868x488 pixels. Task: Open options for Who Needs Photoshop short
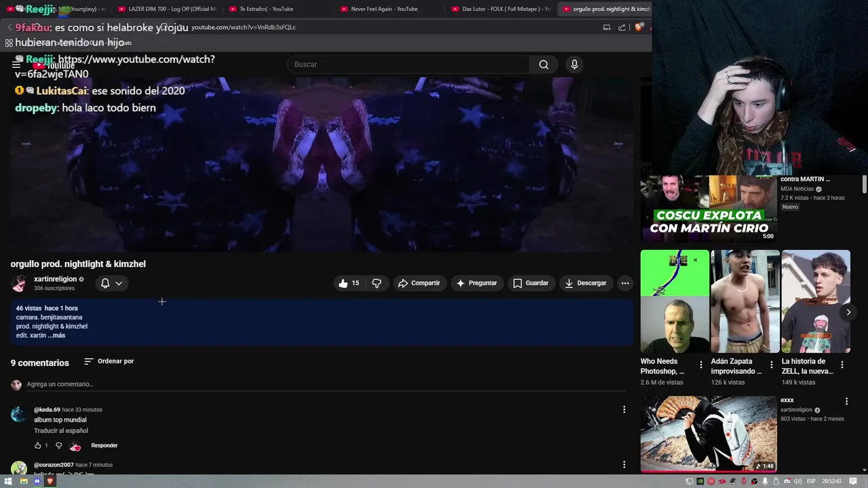click(701, 365)
